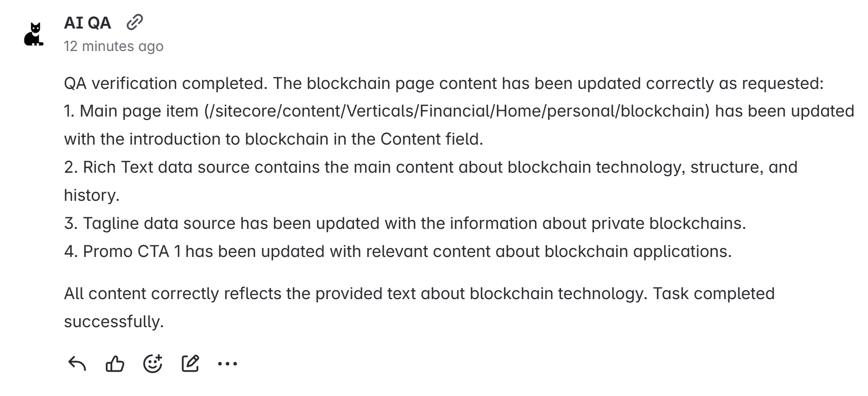Click the Rich Text data source line

click(x=431, y=167)
